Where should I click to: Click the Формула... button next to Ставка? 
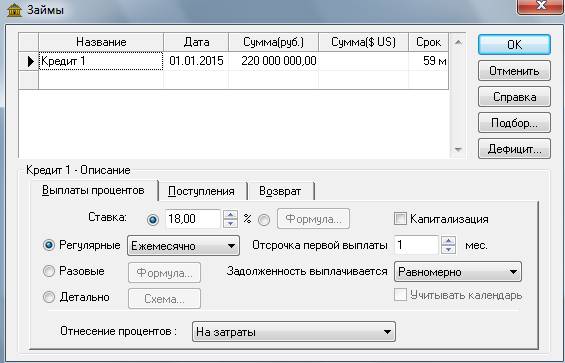[313, 219]
